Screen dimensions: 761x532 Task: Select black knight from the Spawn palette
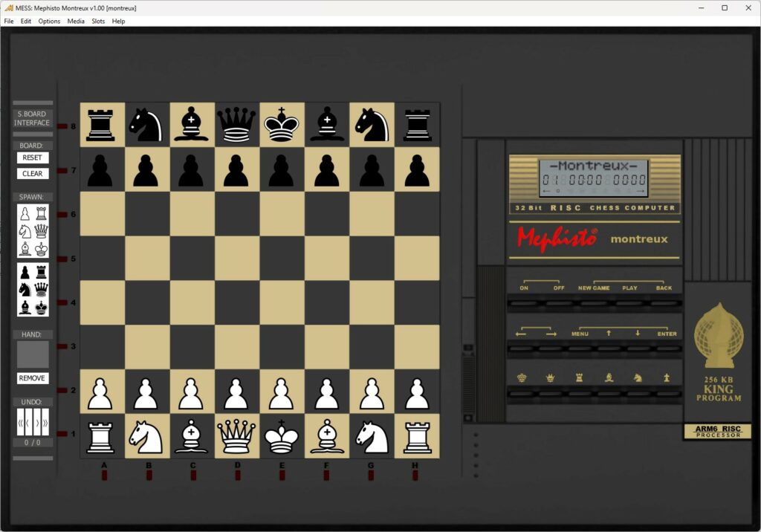(x=25, y=289)
